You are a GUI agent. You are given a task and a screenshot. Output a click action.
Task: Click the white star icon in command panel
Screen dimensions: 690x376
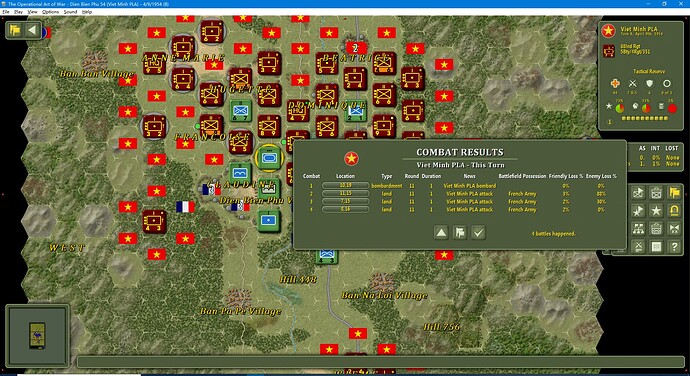[x=656, y=211]
